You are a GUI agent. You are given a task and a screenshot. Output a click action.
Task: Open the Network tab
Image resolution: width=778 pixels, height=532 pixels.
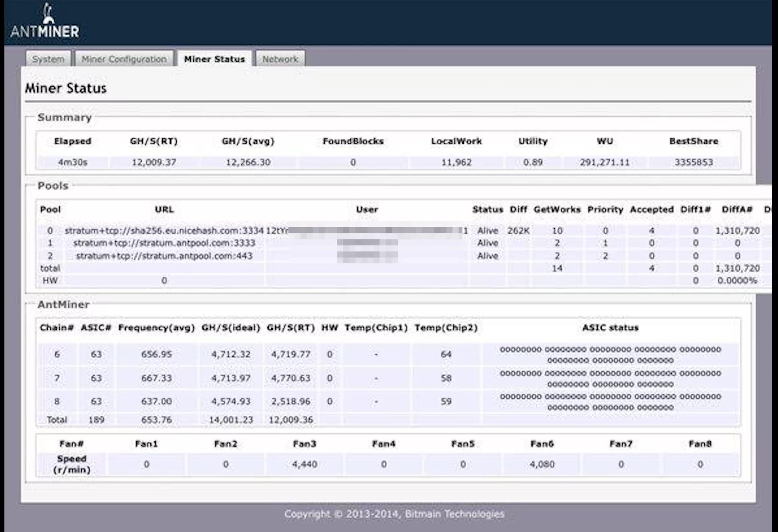coord(280,59)
